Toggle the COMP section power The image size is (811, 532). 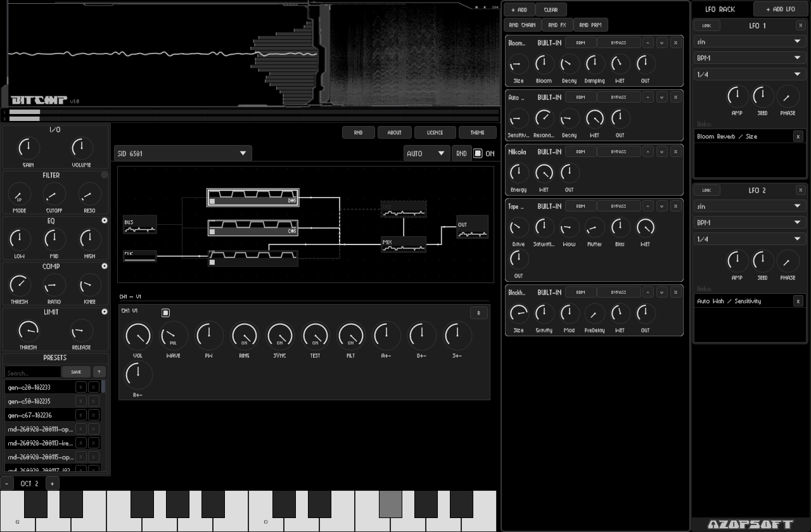105,266
